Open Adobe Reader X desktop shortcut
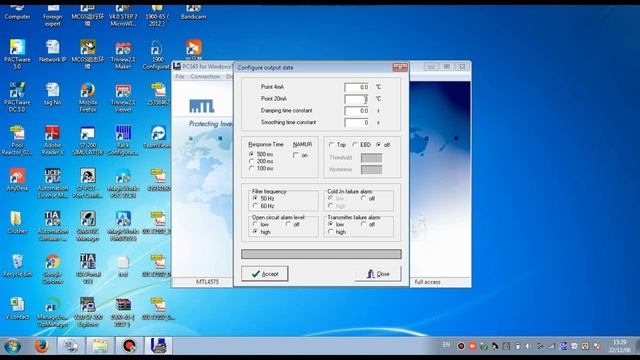The image size is (640, 360). pos(53,140)
